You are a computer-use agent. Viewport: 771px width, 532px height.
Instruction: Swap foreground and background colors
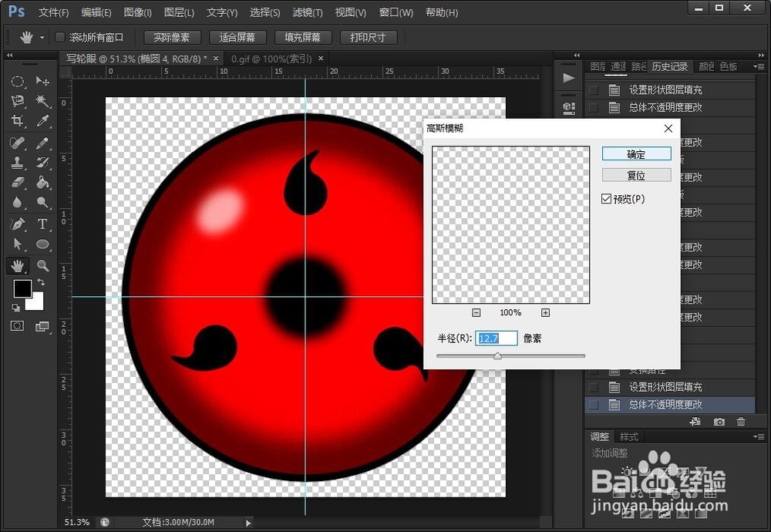42,282
